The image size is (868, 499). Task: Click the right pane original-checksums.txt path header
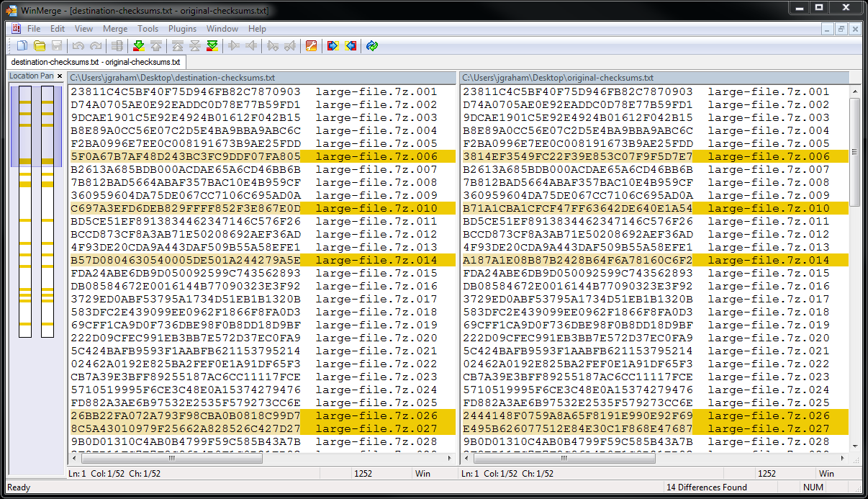pyautogui.click(x=655, y=78)
